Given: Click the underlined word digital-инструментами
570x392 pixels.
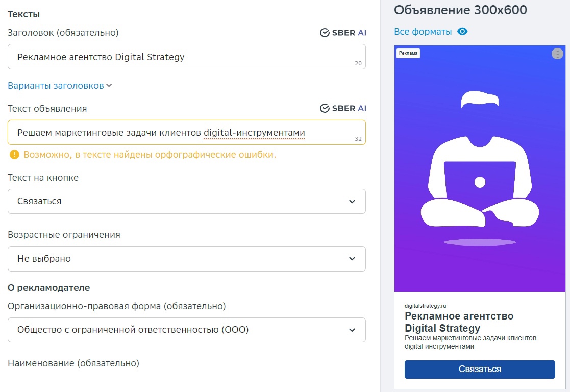Looking at the screenshot, I should pos(254,133).
